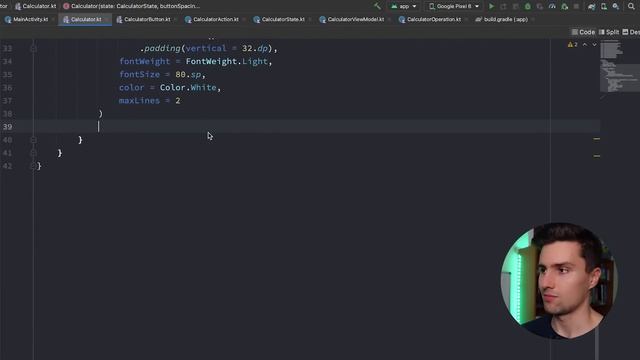Click on 'FontWeight.Light' in line 34
The image size is (640, 360).
point(227,61)
